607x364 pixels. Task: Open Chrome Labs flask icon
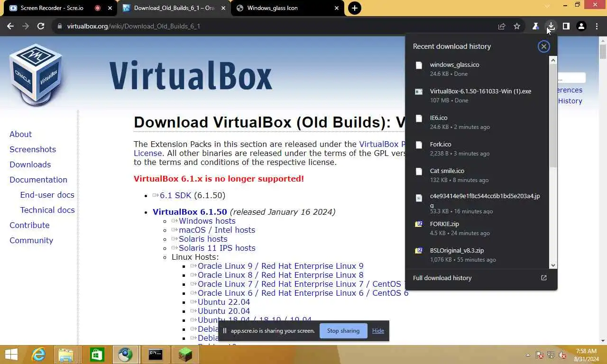coord(535,26)
